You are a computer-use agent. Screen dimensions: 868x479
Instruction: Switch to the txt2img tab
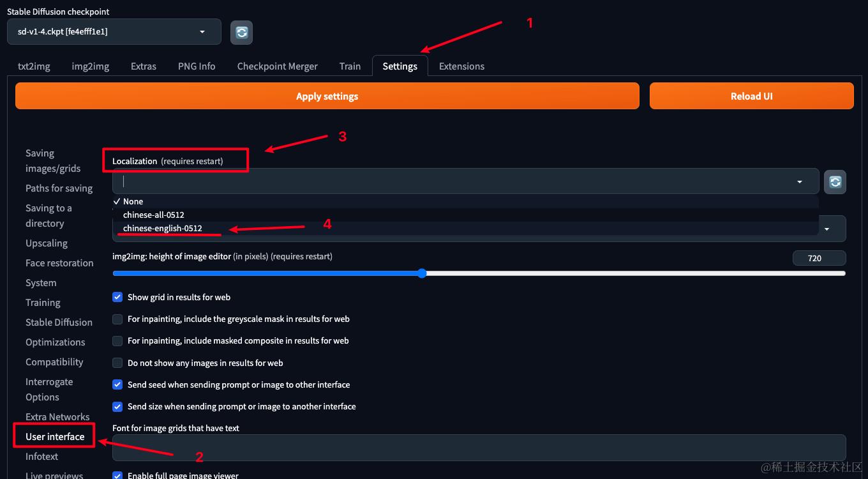coord(34,66)
